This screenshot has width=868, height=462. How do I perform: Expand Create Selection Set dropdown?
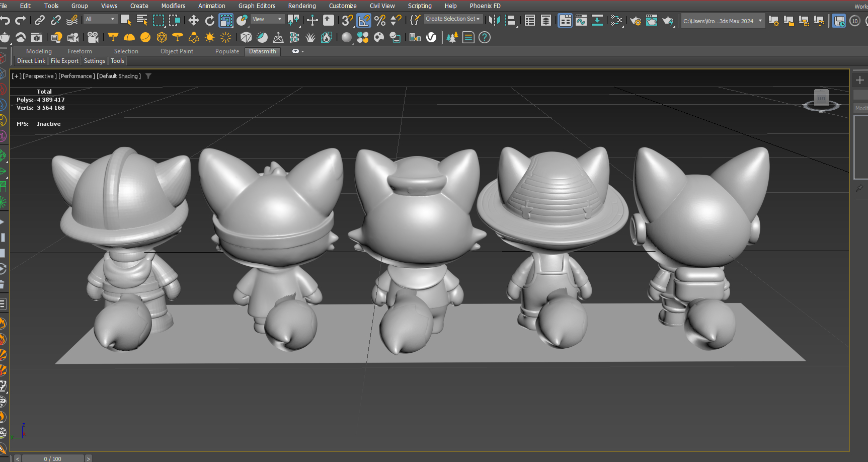pyautogui.click(x=453, y=19)
